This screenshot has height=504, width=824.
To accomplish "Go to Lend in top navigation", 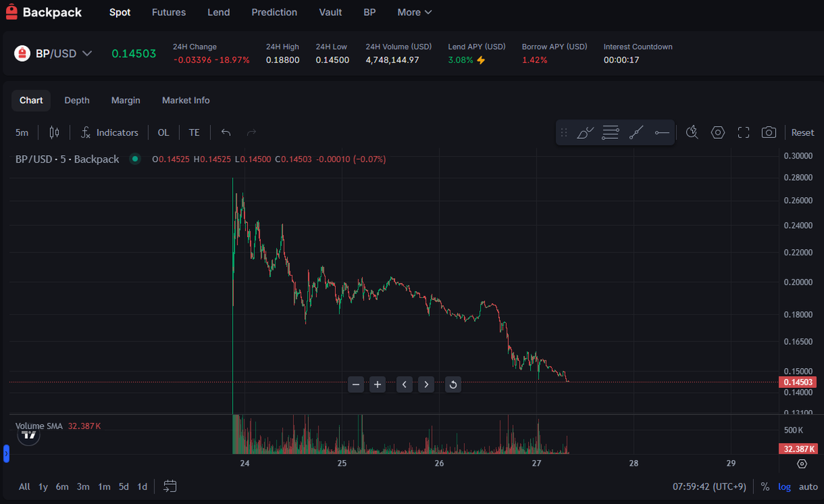I will (x=218, y=12).
